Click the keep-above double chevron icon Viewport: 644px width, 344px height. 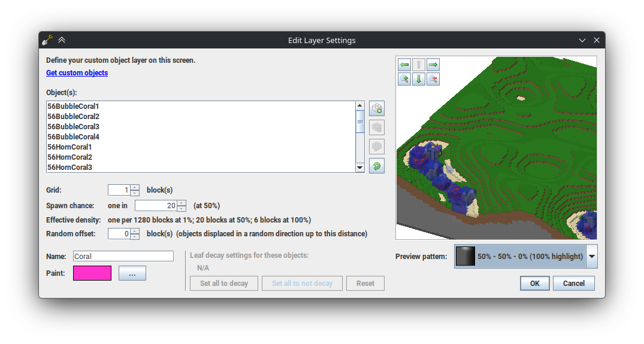point(62,40)
